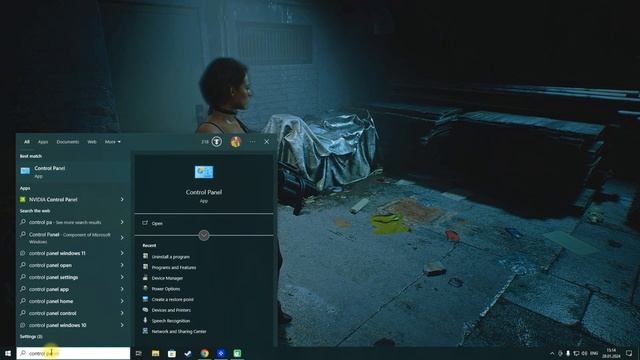Screen dimensions: 640x360
Task: Open the notification center icon
Action: pos(629,353)
